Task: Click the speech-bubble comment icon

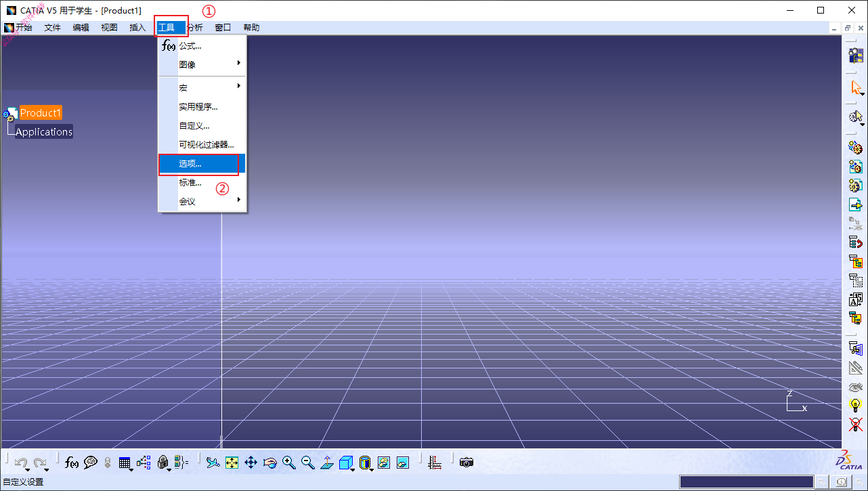Action: pos(90,463)
